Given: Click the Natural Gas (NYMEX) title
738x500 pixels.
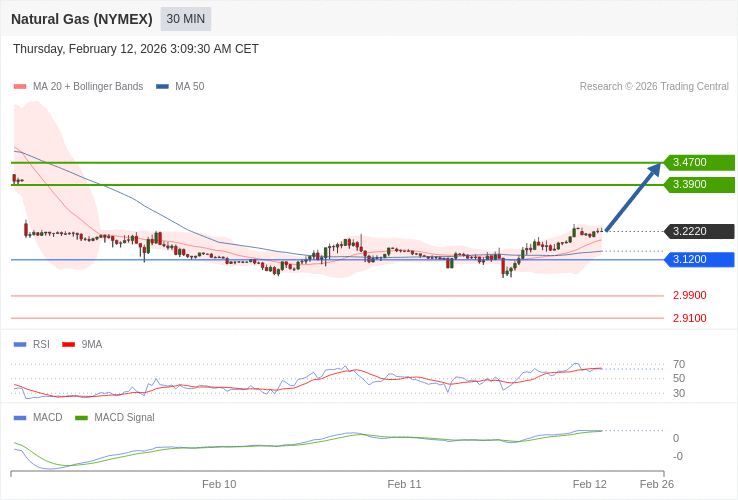Looking at the screenshot, I should click(82, 19).
